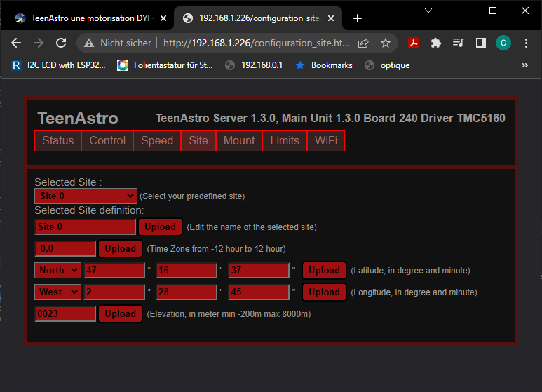Open the 'optique' bookmark

click(388, 65)
